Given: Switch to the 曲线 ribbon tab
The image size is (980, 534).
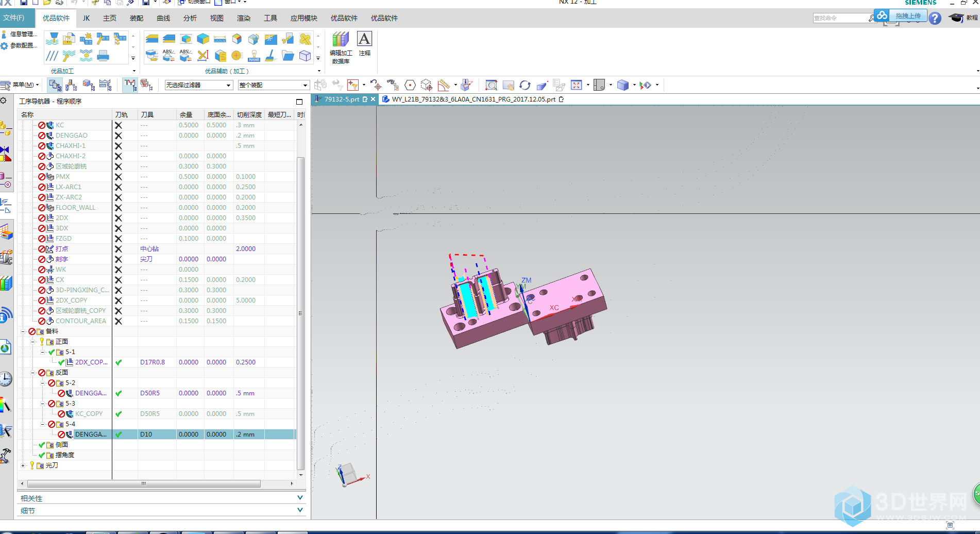Looking at the screenshot, I should (163, 18).
